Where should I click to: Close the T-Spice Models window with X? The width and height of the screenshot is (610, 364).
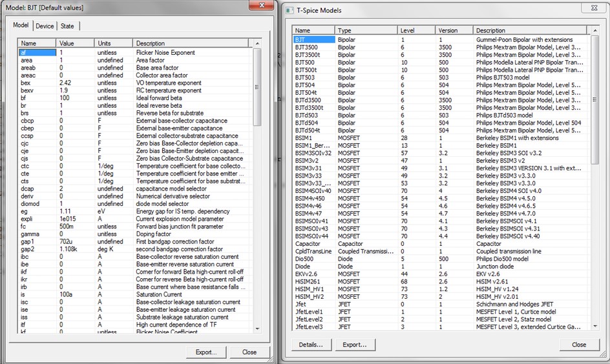(x=594, y=7)
